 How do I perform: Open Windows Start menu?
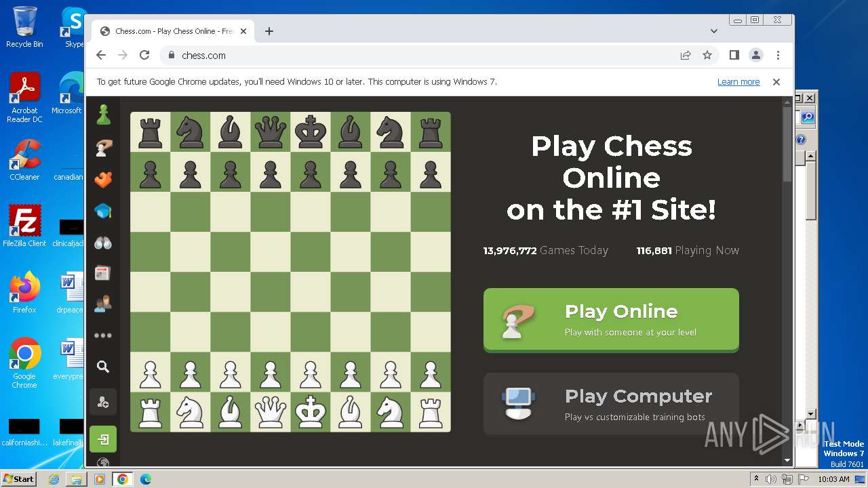(x=18, y=479)
